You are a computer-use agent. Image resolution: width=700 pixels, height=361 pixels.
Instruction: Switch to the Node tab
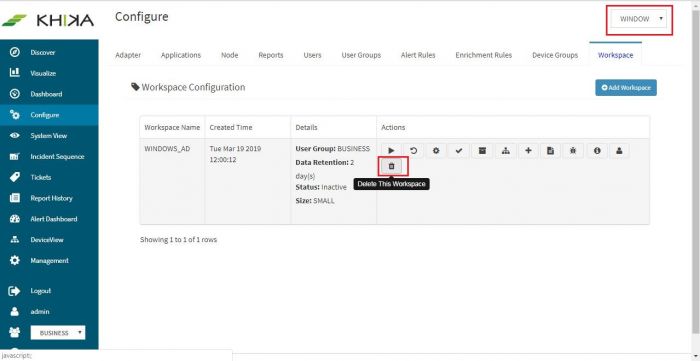(229, 55)
